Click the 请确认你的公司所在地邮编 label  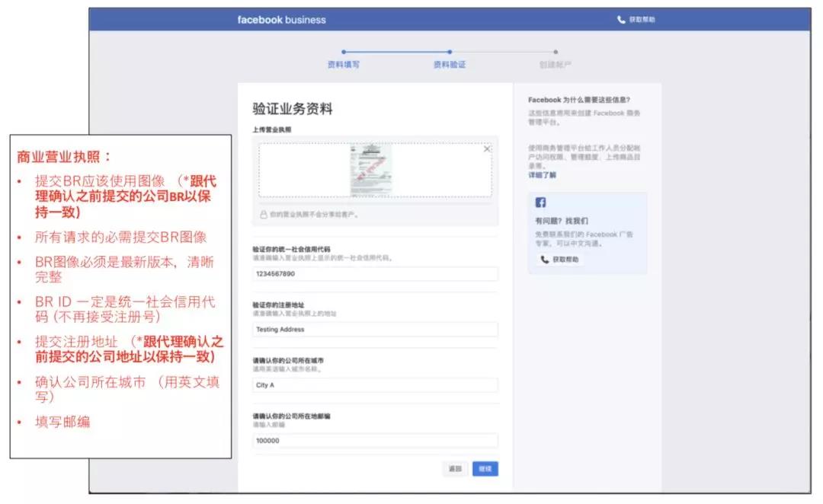[291, 416]
